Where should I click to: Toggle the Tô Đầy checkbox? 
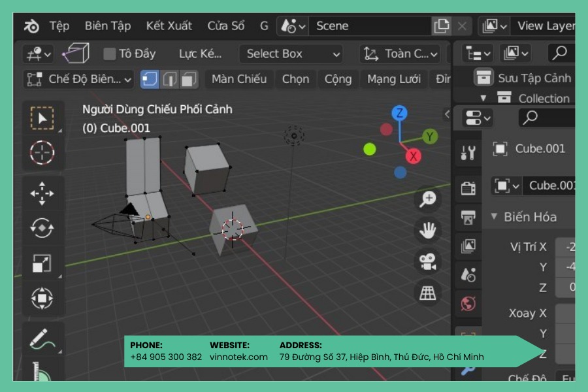(109, 54)
